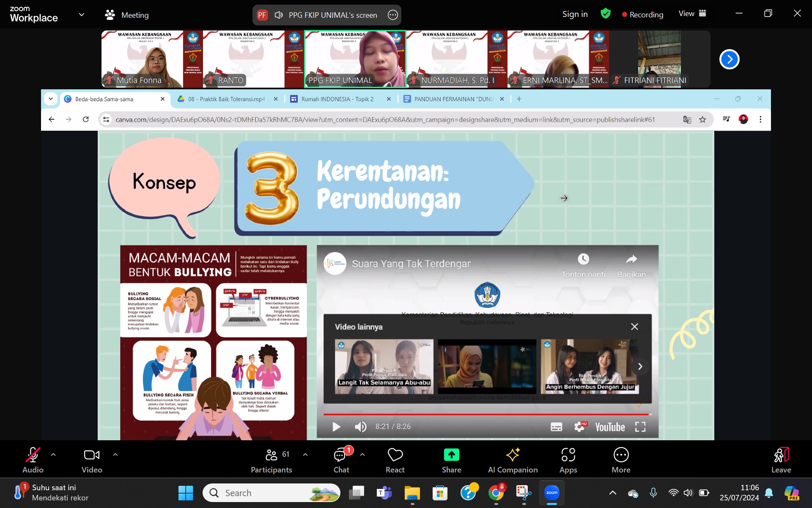Seek on the red video progress bar

487,414
